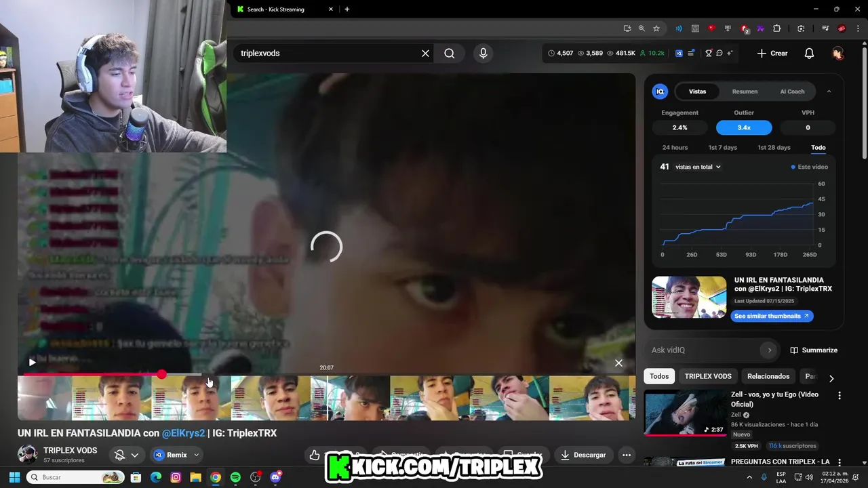Image resolution: width=868 pixels, height=488 pixels.
Task: Start voice search with the microphone
Action: 483,54
